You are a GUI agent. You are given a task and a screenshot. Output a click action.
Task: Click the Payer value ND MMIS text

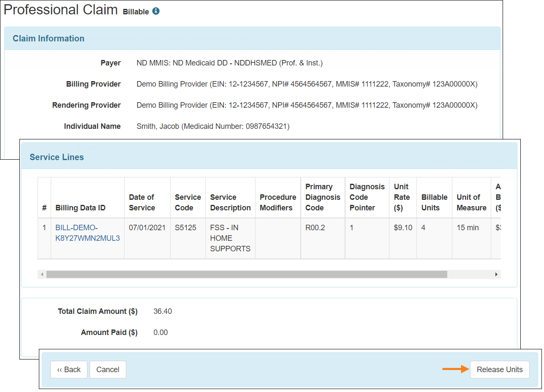(229, 63)
